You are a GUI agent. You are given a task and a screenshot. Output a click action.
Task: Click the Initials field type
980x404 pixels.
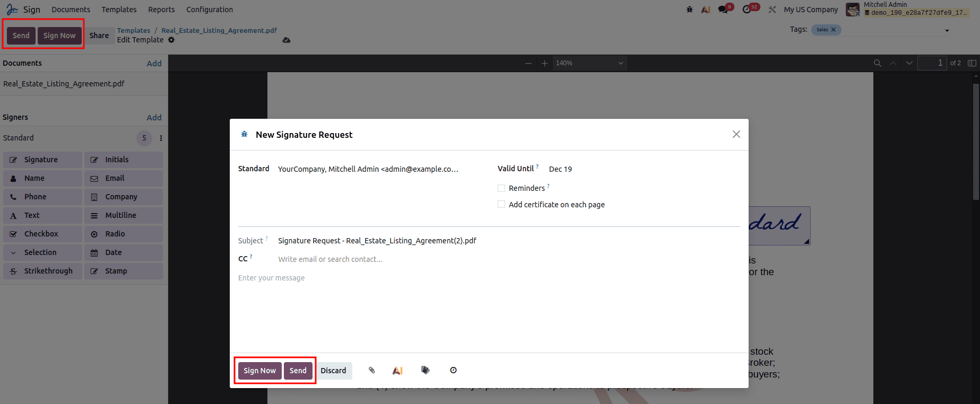124,160
